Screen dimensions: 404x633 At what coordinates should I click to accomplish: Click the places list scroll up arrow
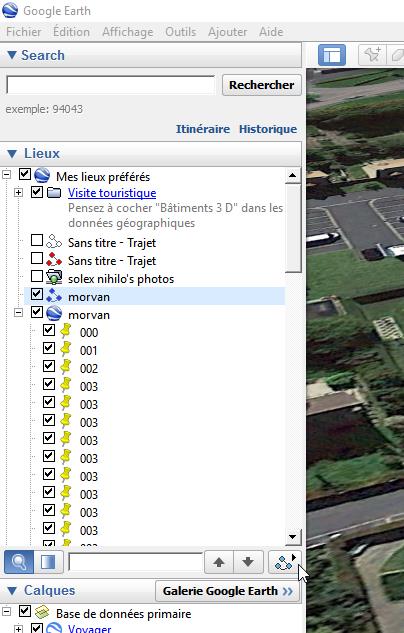click(293, 175)
